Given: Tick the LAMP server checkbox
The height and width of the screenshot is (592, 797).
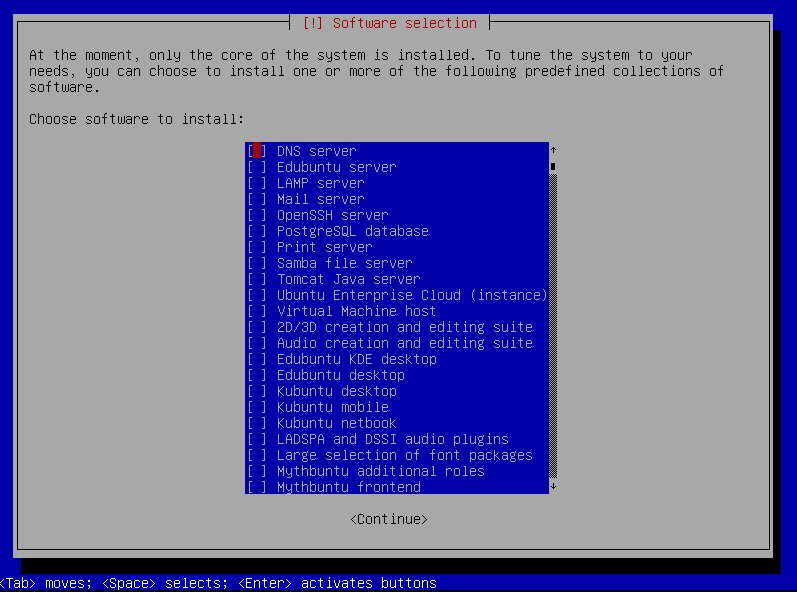Looking at the screenshot, I should (x=257, y=183).
